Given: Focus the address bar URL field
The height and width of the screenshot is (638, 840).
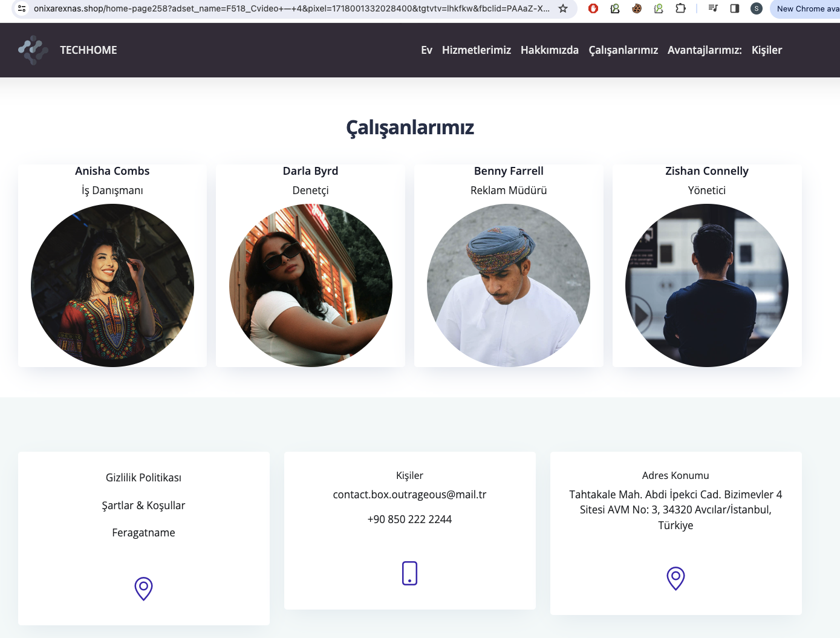Looking at the screenshot, I should [292, 8].
